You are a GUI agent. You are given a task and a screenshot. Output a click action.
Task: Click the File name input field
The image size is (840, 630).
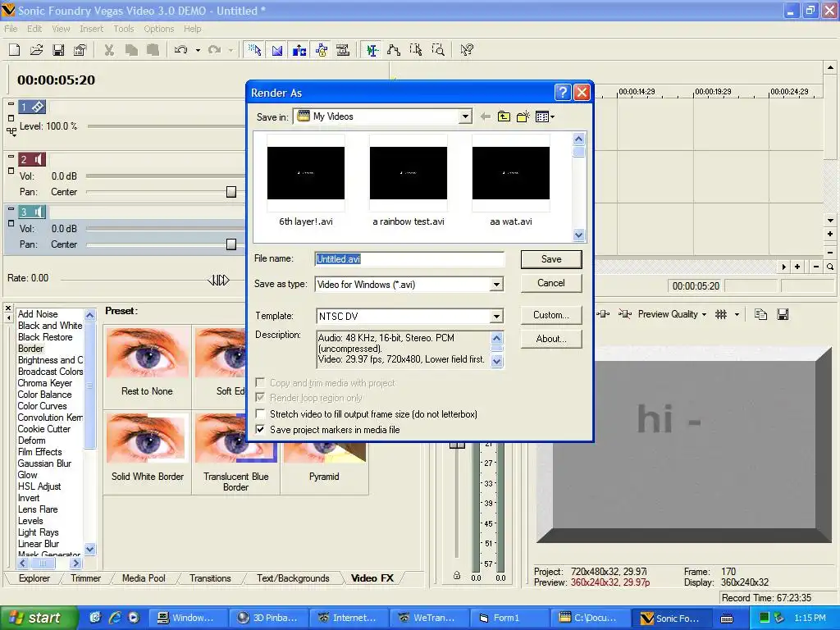click(409, 259)
